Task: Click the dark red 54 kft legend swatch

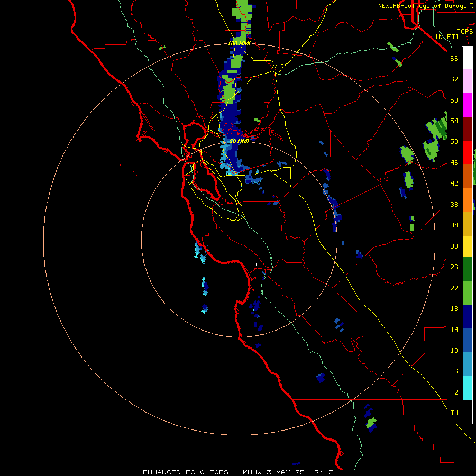Action: [467, 130]
